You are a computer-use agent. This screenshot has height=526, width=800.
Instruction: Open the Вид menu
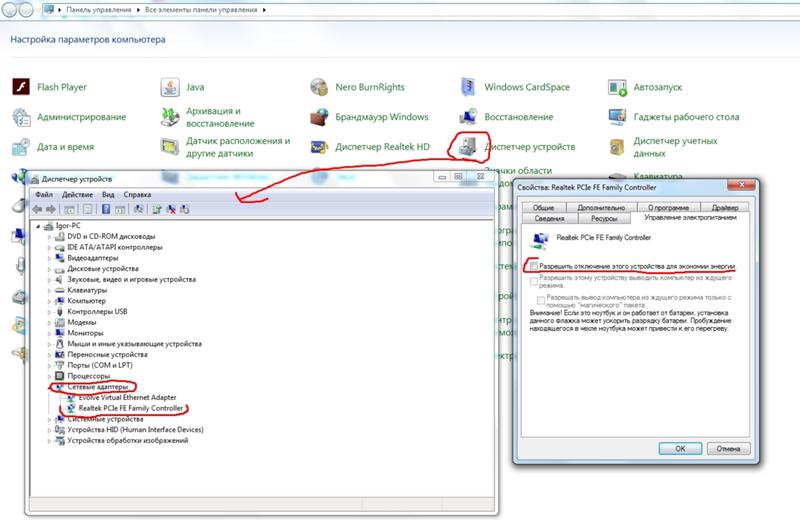click(x=108, y=194)
